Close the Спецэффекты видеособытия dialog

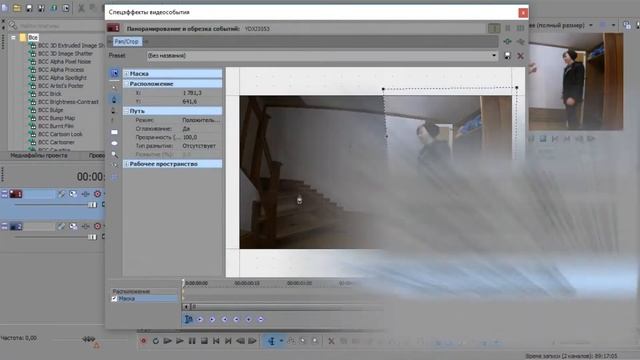tap(523, 13)
